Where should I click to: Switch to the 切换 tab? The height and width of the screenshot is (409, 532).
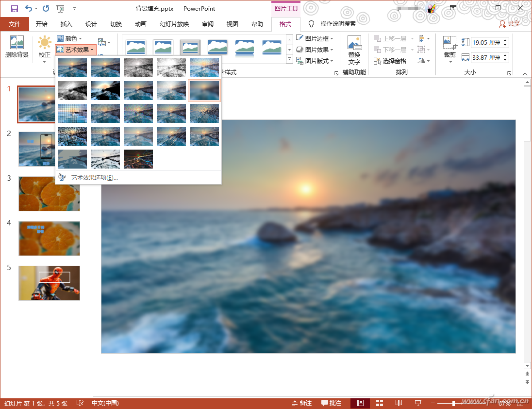[116, 24]
